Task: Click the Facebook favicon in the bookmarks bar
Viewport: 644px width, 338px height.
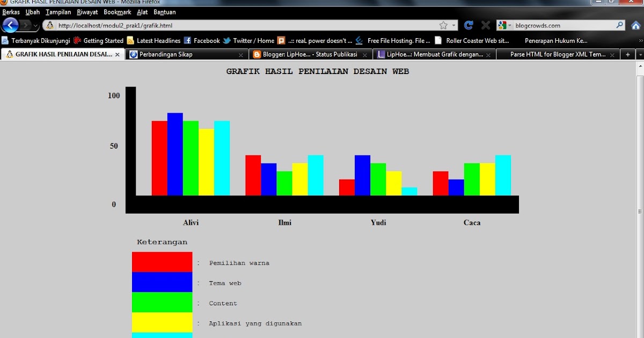Action: (187, 40)
